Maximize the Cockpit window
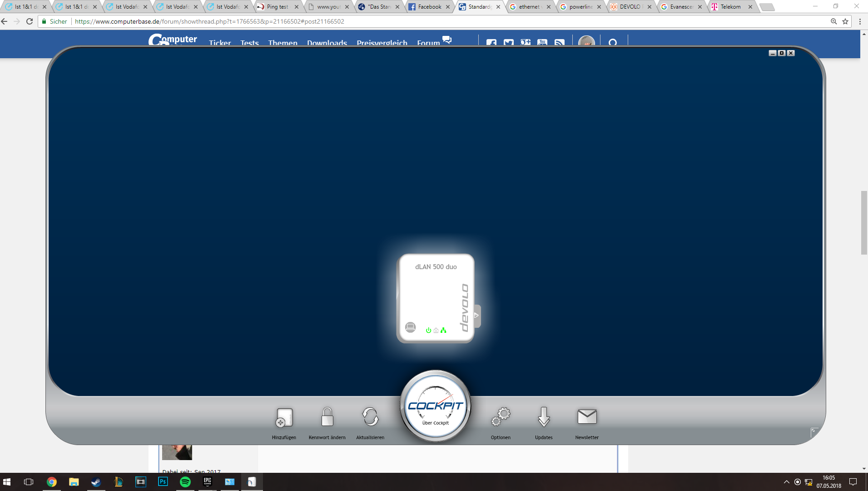Image resolution: width=868 pixels, height=491 pixels. pyautogui.click(x=782, y=53)
